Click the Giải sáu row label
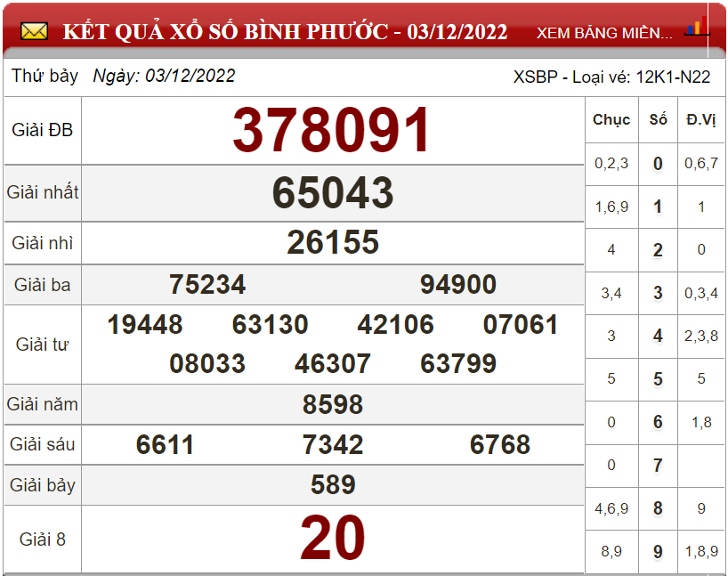 point(42,444)
